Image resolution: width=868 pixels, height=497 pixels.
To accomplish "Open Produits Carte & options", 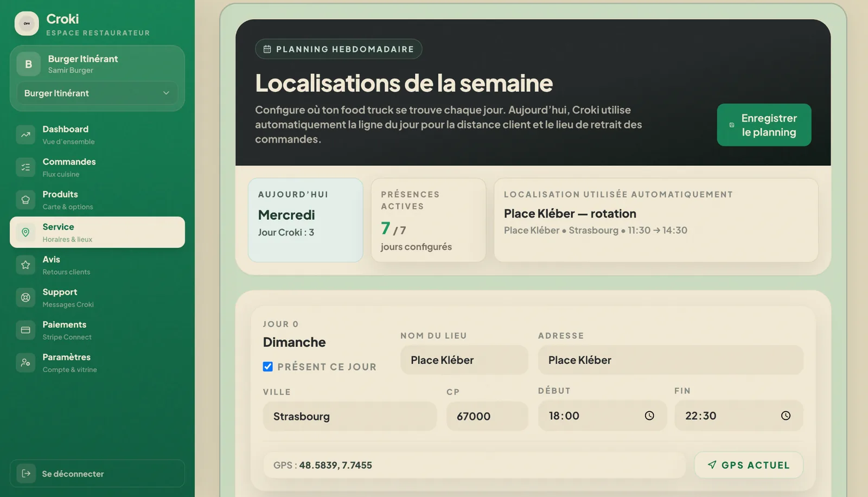I will coord(97,200).
